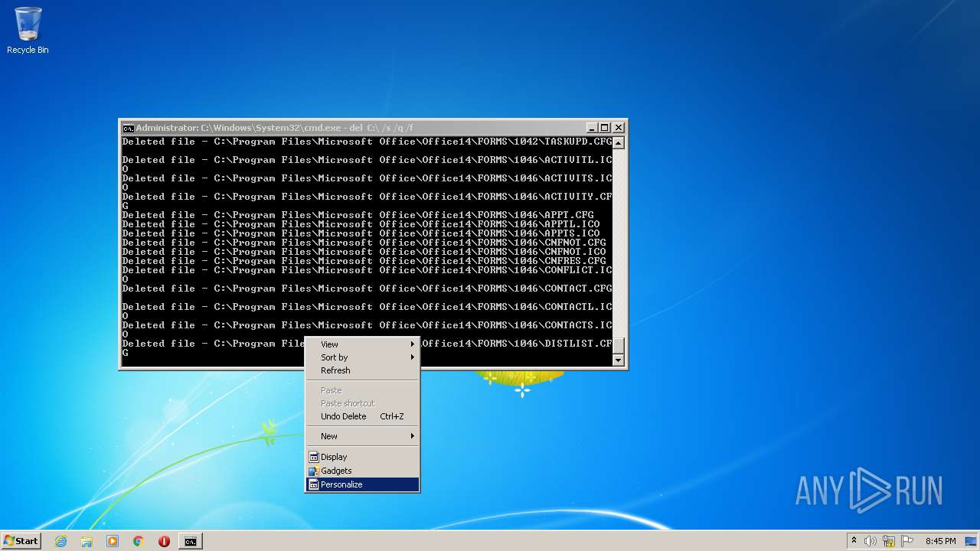Click line mentioning CONTACT.CFG
980x551 pixels.
[x=367, y=289]
